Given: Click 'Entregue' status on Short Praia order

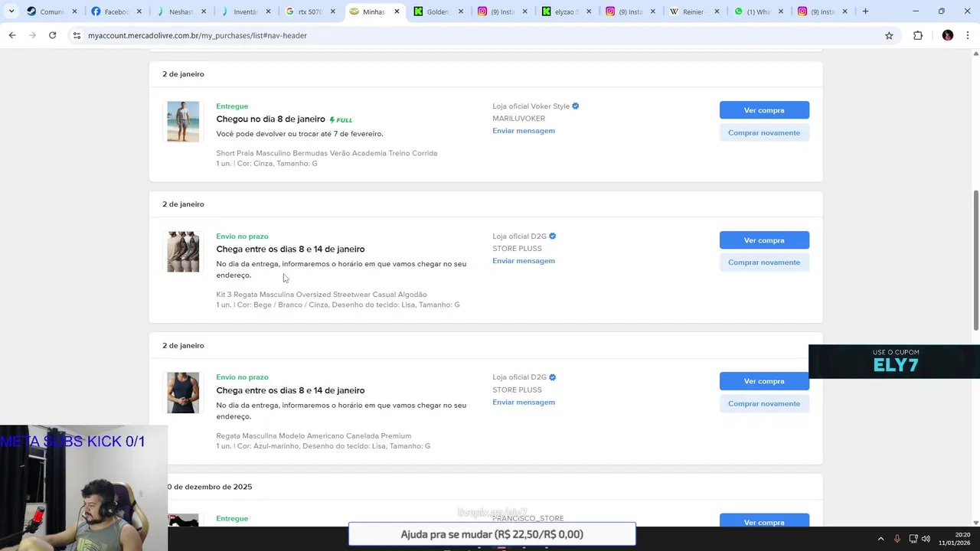Looking at the screenshot, I should click(232, 106).
